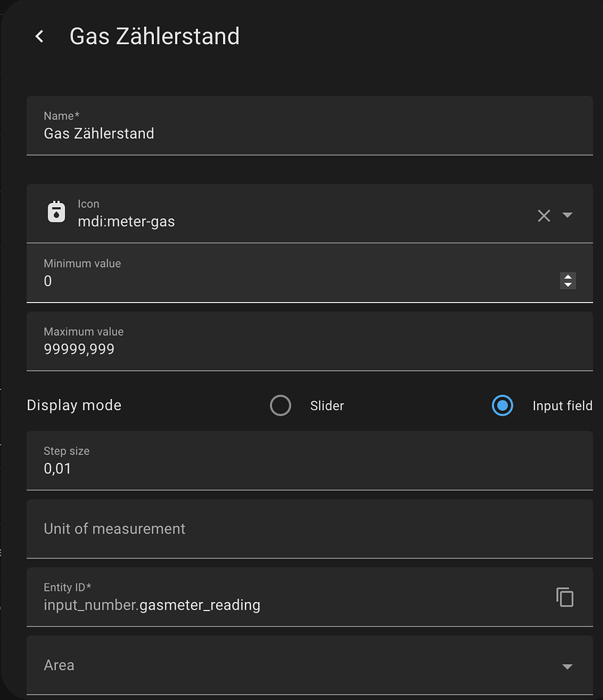Click the gas meter glyph beside the Icon field
Viewport: 603px width, 700px height.
coord(56,211)
